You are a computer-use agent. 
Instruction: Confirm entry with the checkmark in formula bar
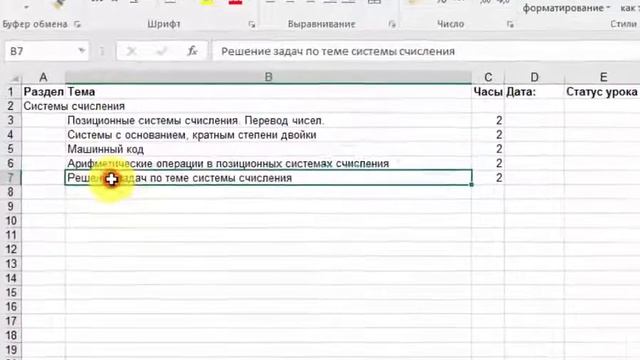pos(162,51)
